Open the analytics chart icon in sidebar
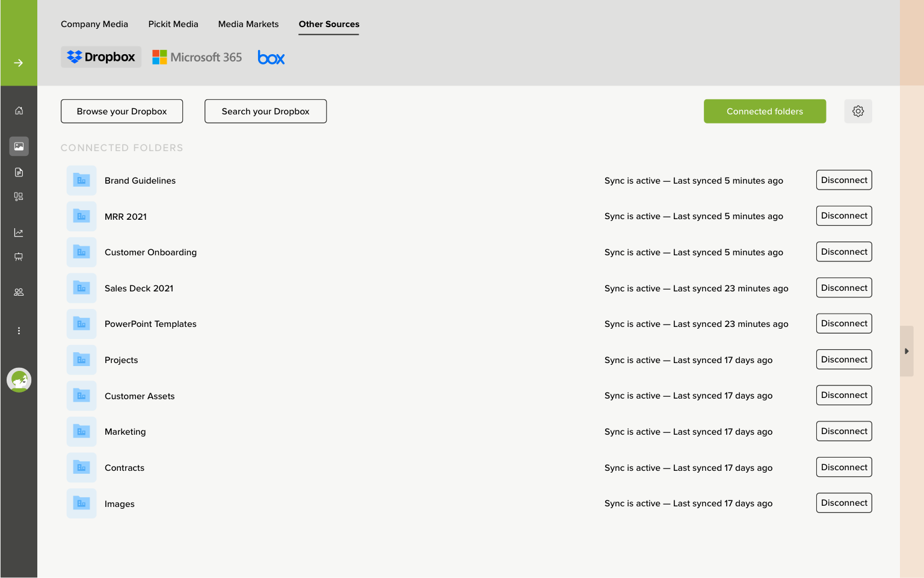 (19, 232)
